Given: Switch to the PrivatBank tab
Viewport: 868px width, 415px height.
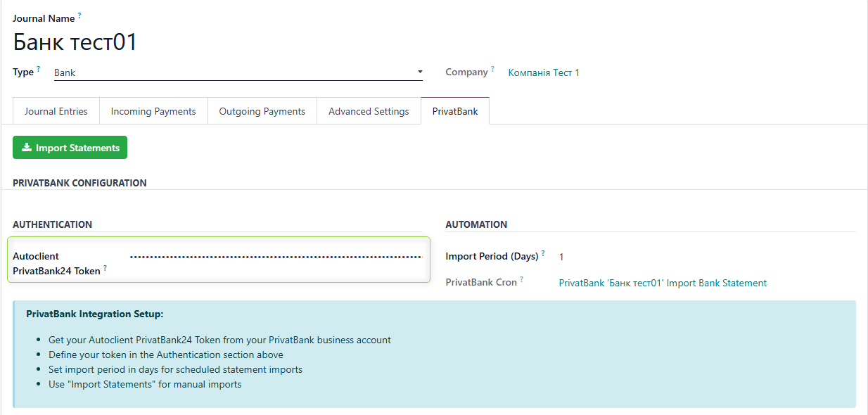Looking at the screenshot, I should tap(454, 110).
